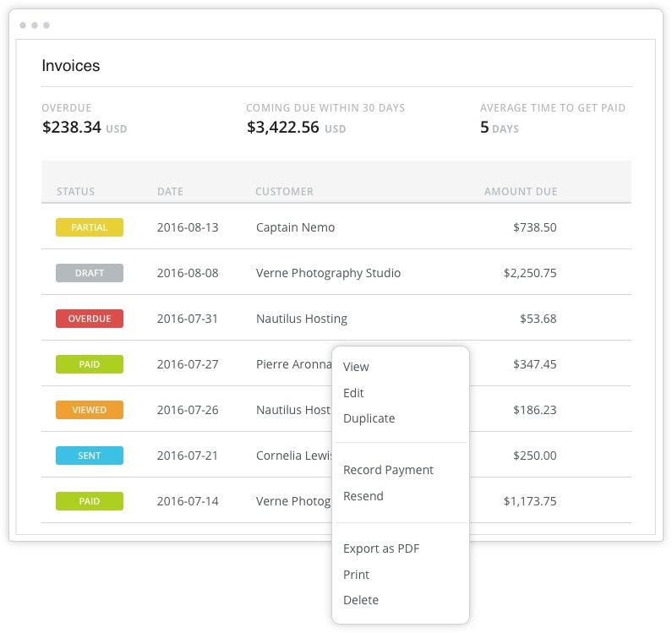Click the yellow PARTIAL status badge
Screen dimensions: 672x633
click(90, 227)
